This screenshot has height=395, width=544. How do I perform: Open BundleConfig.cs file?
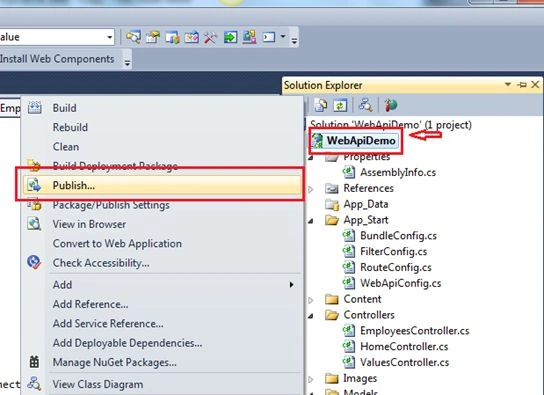[398, 236]
